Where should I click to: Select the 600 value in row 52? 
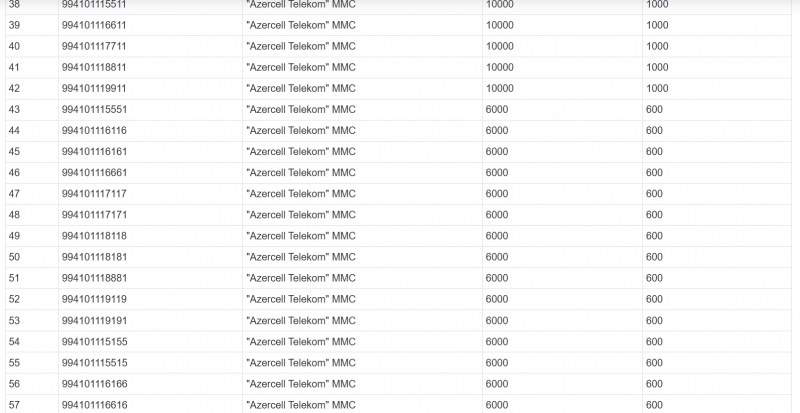pos(654,299)
